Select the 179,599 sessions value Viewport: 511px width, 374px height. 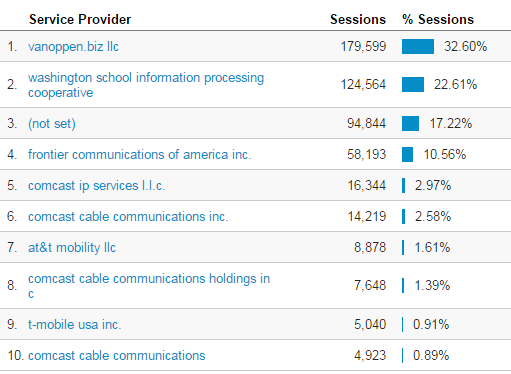[x=363, y=47]
